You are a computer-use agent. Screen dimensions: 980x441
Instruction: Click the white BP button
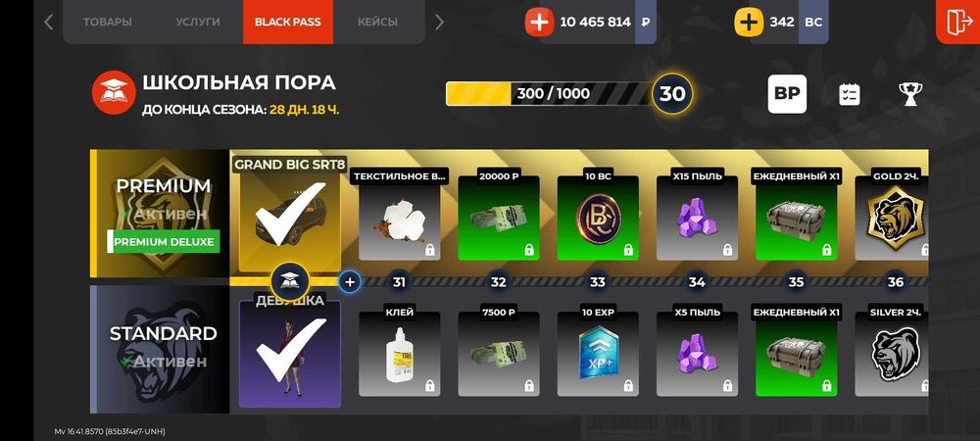[787, 94]
